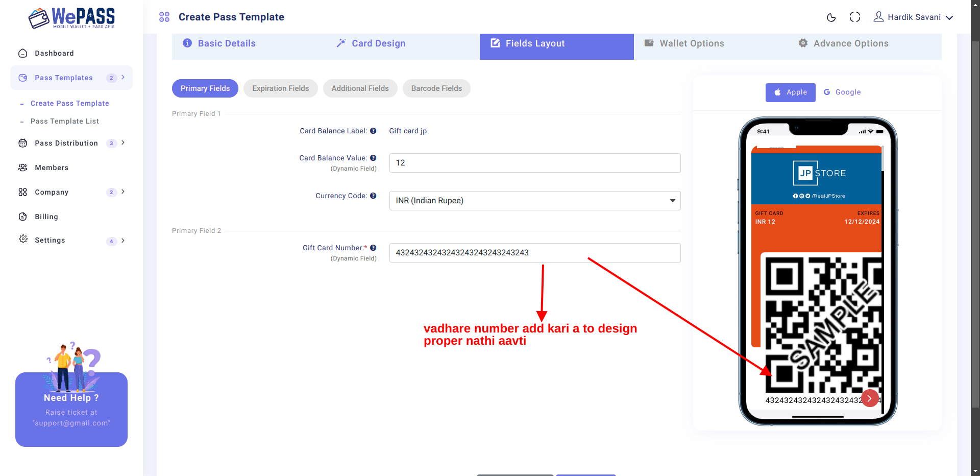Screen dimensions: 980x476
Task: Focus the Gift Card Number input
Action: pyautogui.click(x=535, y=253)
